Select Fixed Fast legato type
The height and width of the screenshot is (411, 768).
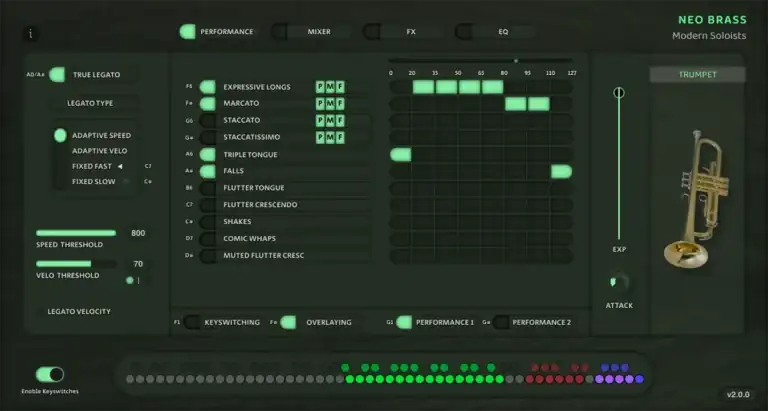click(92, 167)
